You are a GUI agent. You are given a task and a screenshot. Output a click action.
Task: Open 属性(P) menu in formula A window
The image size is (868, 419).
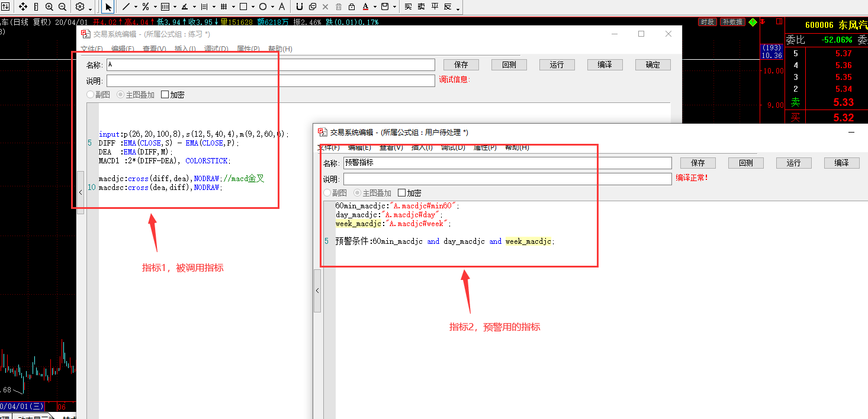[248, 49]
